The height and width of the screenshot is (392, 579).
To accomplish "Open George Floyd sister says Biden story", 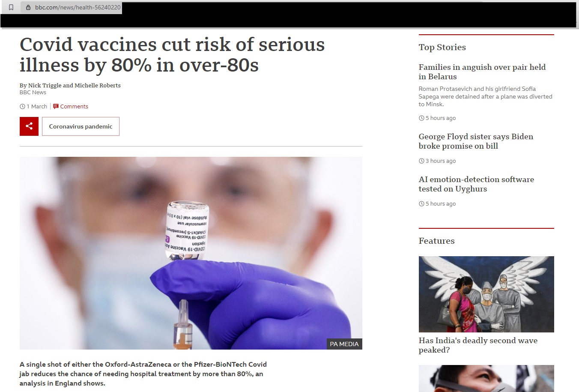I will click(476, 141).
